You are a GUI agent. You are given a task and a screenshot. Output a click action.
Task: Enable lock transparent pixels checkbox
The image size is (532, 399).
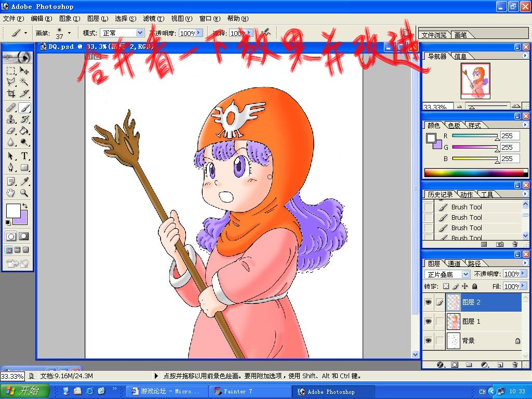446,286
